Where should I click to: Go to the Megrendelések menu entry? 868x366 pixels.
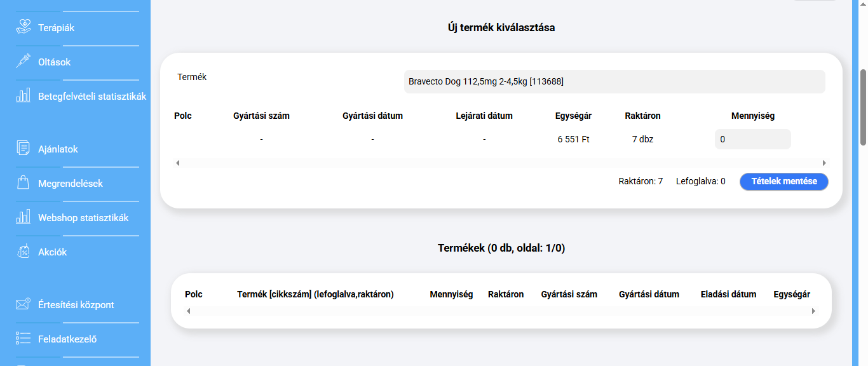tap(70, 184)
